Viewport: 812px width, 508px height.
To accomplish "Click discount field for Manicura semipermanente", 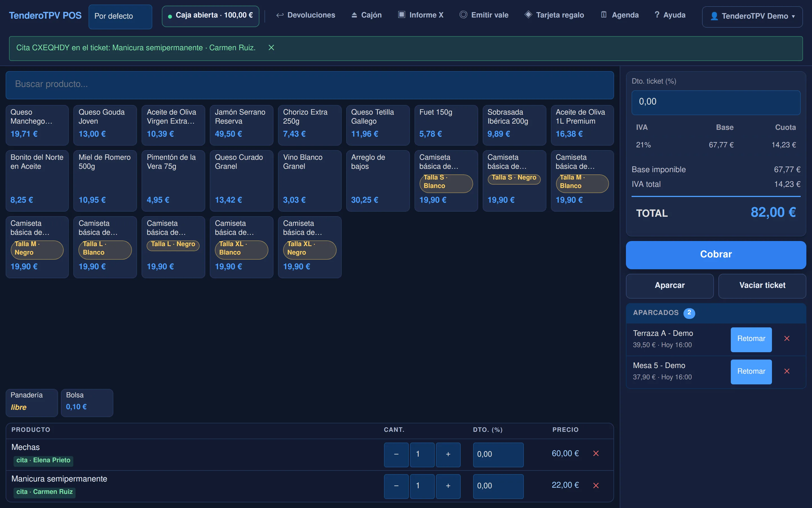I will [x=498, y=486].
